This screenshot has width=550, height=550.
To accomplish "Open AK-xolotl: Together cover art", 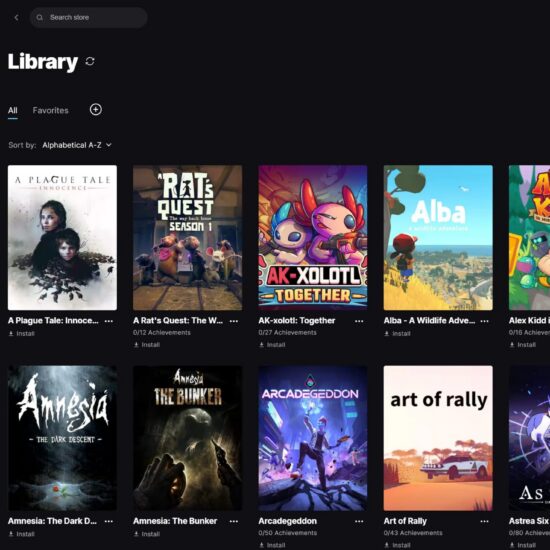I will pyautogui.click(x=313, y=237).
